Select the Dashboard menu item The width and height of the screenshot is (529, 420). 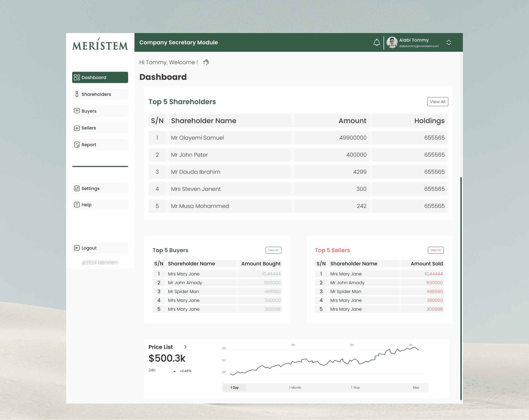click(x=100, y=77)
